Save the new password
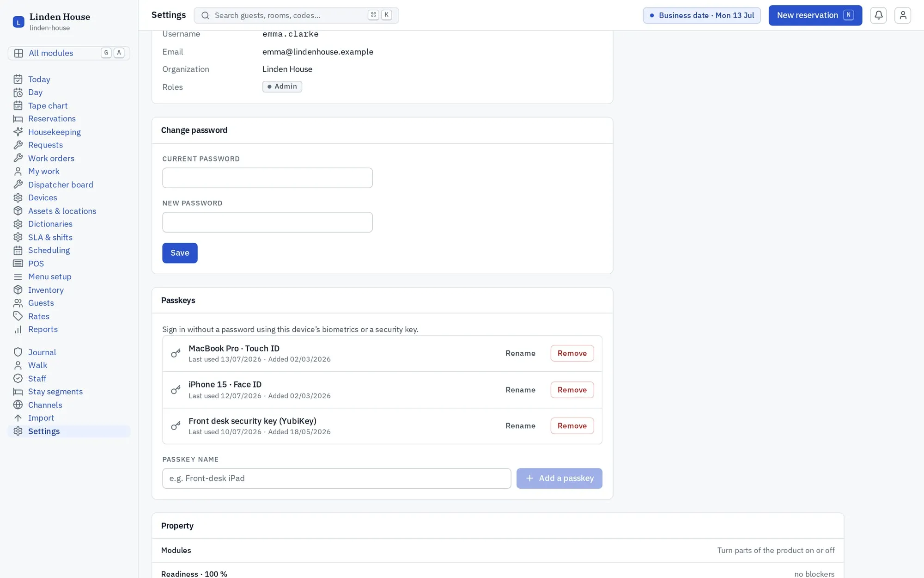 click(x=180, y=253)
